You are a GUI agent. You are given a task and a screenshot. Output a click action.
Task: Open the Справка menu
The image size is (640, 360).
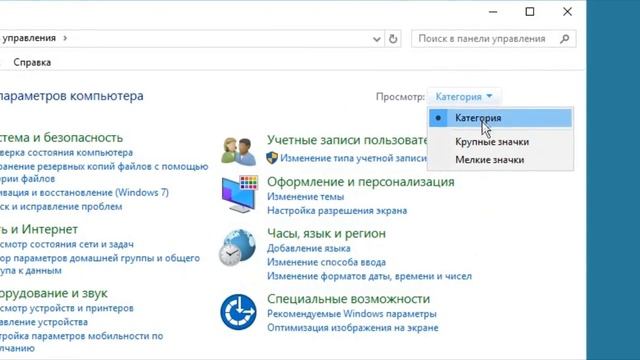click(x=32, y=62)
